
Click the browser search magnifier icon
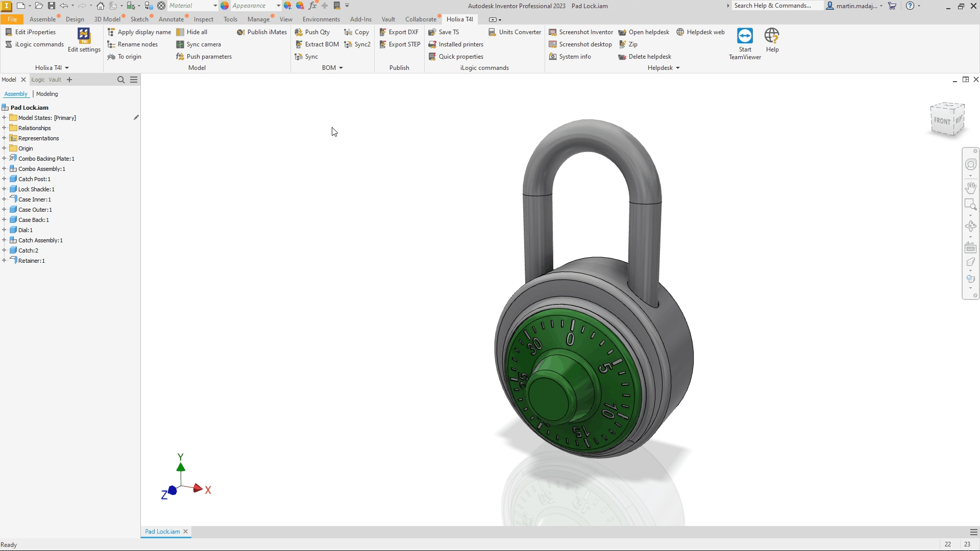point(121,80)
